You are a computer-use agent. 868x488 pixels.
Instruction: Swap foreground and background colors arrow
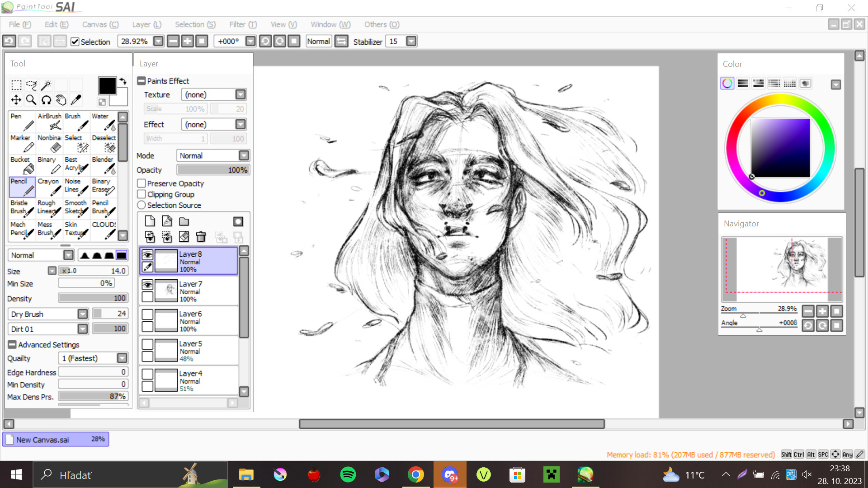pyautogui.click(x=123, y=82)
